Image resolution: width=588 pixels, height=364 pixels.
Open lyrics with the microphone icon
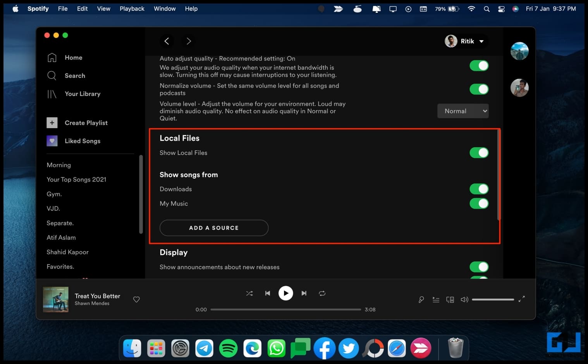point(421,299)
